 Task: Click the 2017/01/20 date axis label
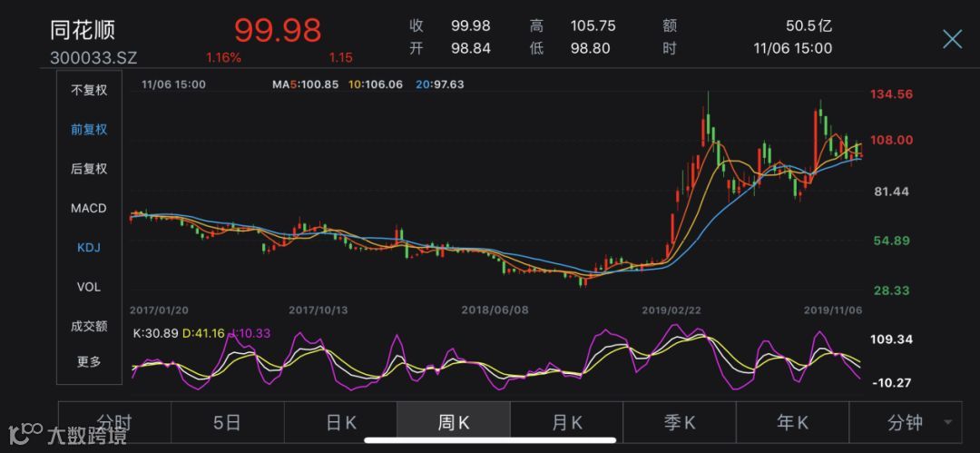(x=159, y=310)
